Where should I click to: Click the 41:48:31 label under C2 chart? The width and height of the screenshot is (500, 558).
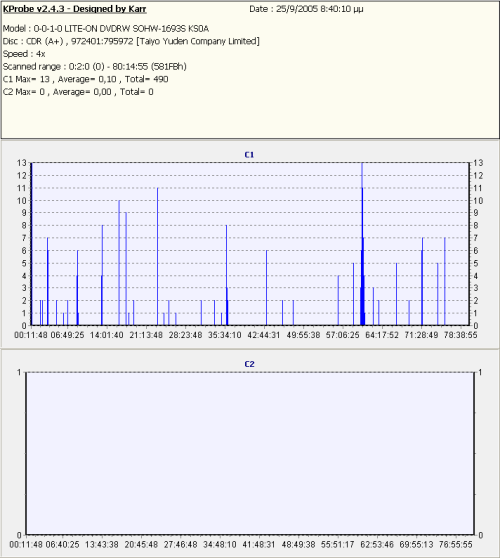pos(259,544)
